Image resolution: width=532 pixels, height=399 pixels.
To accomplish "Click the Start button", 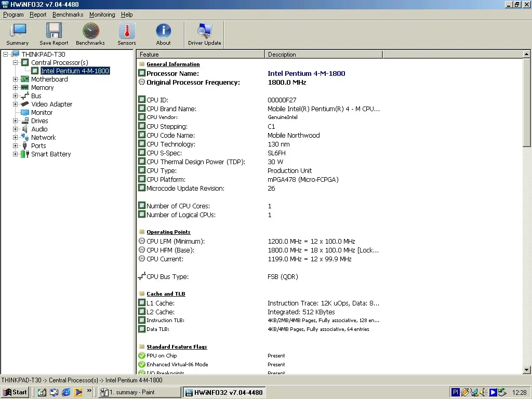I will click(x=15, y=392).
